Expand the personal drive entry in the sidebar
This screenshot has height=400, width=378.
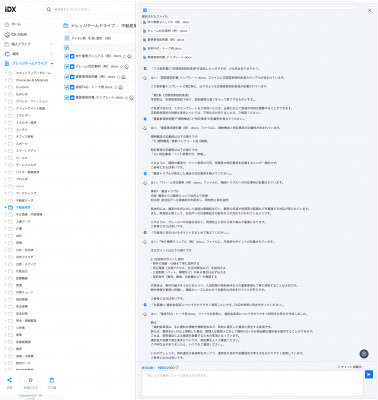(x=28, y=44)
